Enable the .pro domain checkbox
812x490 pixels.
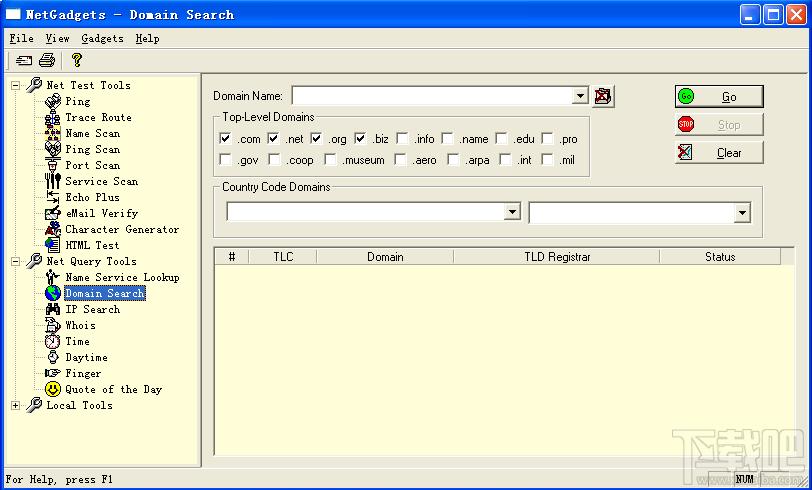[x=548, y=139]
